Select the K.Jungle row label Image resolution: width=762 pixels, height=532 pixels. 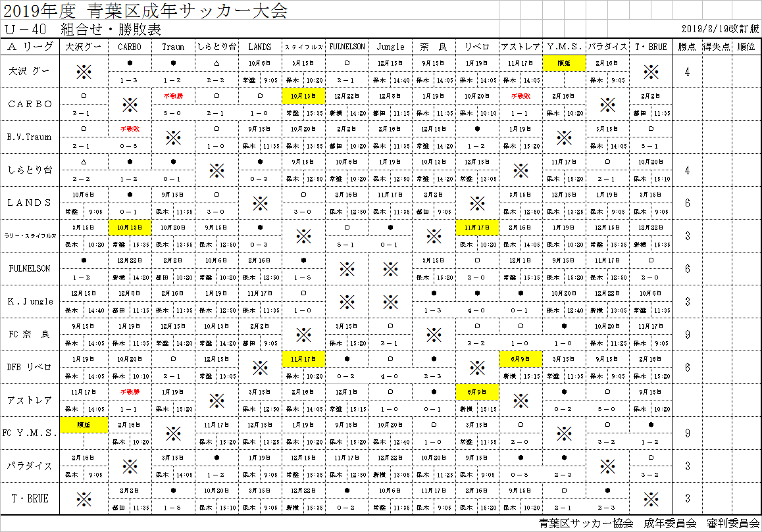coord(30,301)
